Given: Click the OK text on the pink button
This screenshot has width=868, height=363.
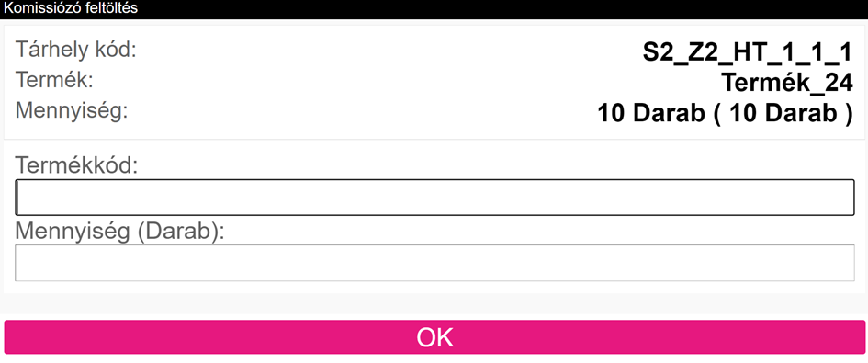Looking at the screenshot, I should pos(434,337).
